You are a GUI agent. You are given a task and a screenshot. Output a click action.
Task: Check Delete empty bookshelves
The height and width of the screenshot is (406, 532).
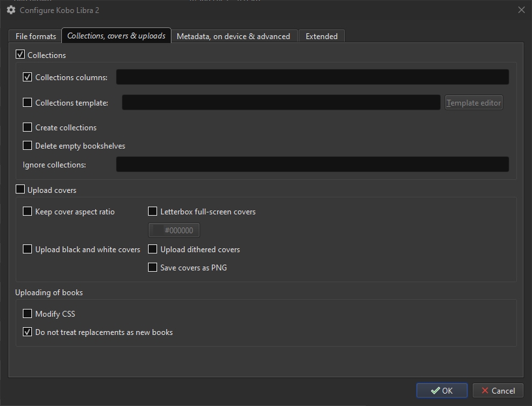click(27, 146)
